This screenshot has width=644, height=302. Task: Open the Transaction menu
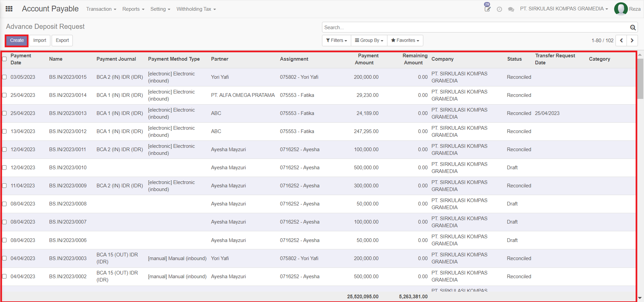click(101, 9)
